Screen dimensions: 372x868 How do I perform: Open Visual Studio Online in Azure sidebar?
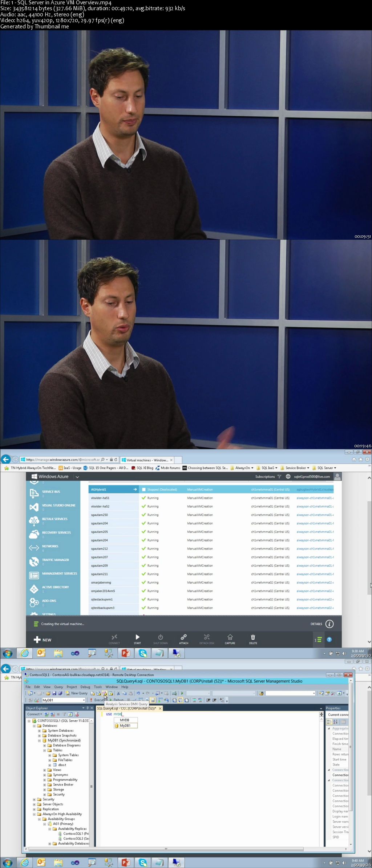(53, 507)
